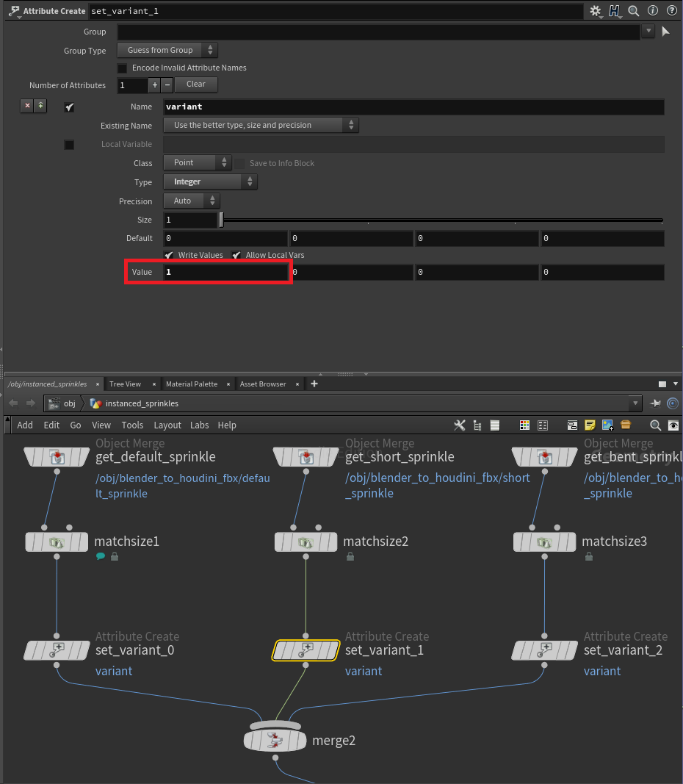Open the Layout menu in network editor
Viewport: 683px width, 784px height.
pyautogui.click(x=167, y=425)
